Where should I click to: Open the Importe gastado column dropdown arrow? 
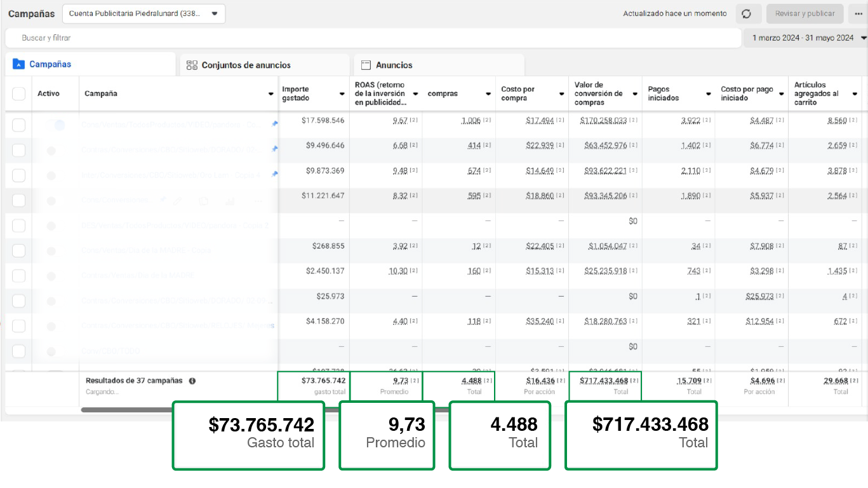[342, 94]
